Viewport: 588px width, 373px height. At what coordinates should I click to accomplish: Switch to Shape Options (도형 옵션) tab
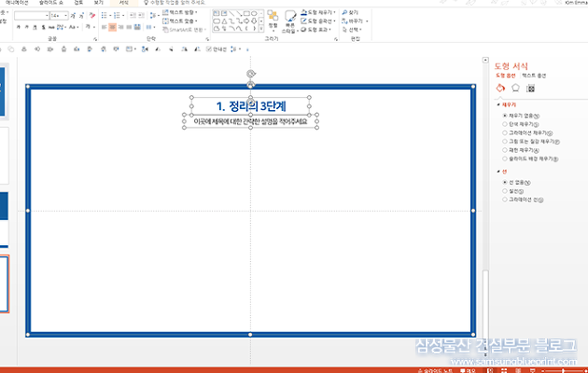(506, 76)
